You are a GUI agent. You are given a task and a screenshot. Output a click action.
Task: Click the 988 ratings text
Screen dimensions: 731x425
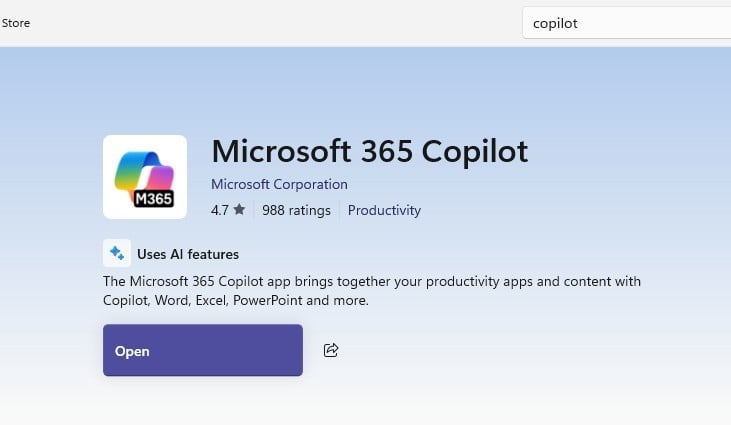(296, 210)
